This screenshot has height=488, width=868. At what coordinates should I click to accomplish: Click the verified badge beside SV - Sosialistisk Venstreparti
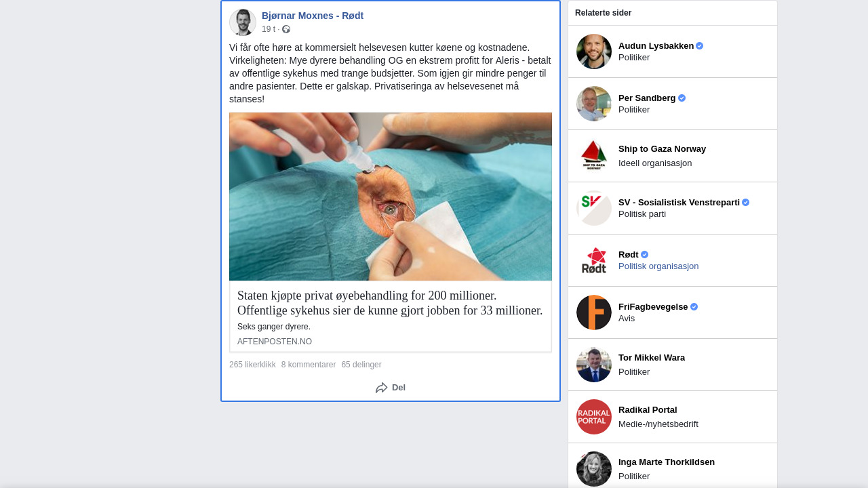click(x=745, y=203)
